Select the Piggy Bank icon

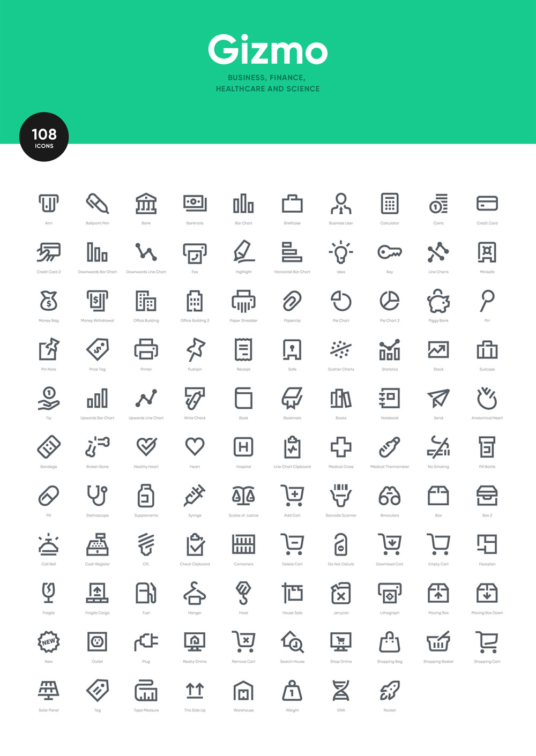[438, 301]
